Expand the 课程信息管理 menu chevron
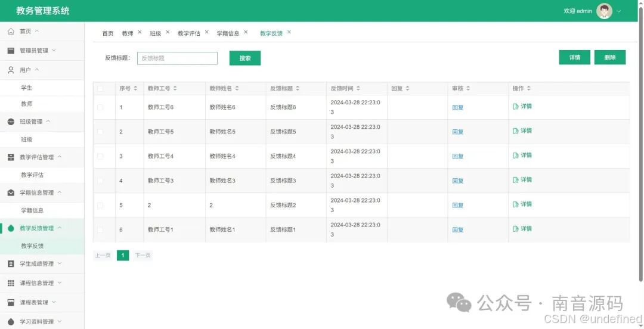The height and width of the screenshot is (329, 644). [x=60, y=283]
